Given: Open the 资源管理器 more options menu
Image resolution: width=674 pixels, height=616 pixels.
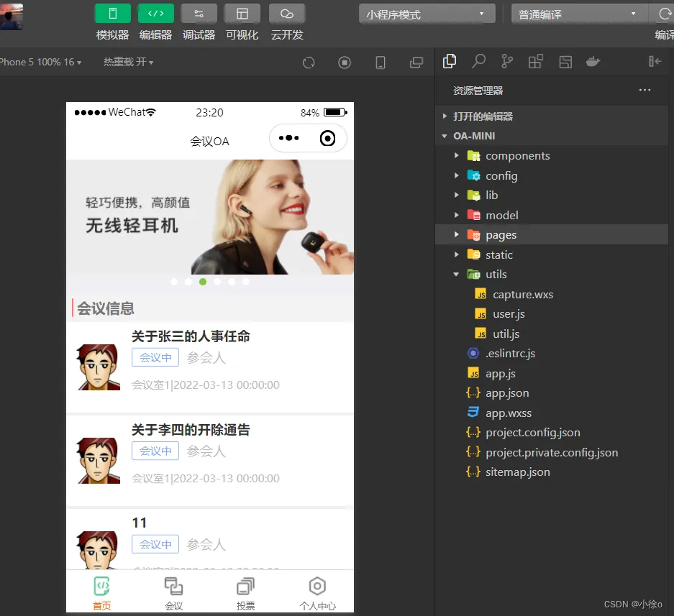Looking at the screenshot, I should coord(645,91).
